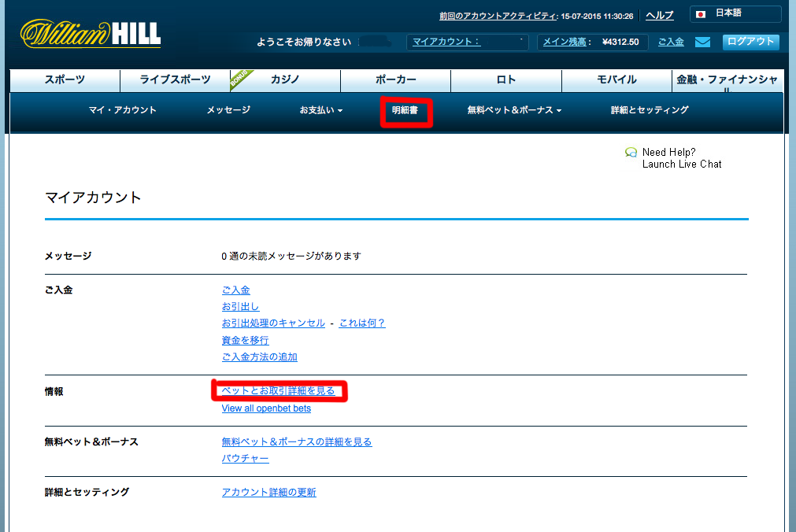Viewport: 796px width, 532px height.
Task: Open the ヘルプ link in header
Action: [659, 15]
